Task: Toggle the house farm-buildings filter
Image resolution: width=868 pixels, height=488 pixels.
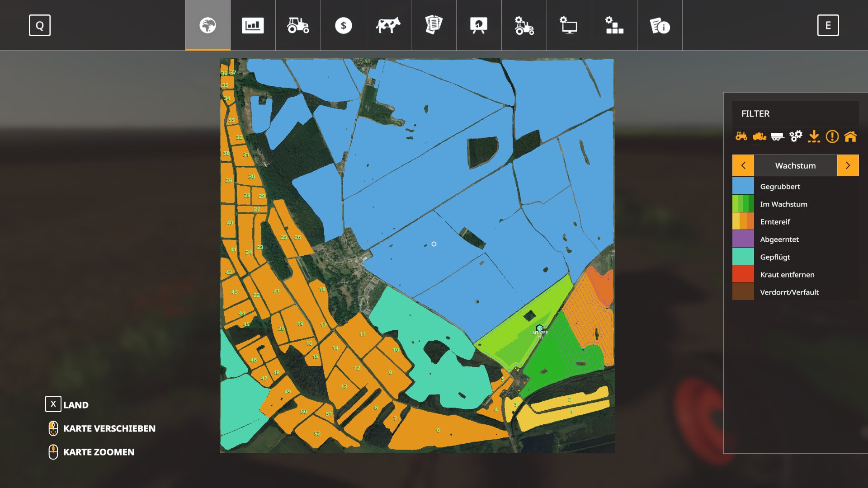Action: tap(850, 136)
